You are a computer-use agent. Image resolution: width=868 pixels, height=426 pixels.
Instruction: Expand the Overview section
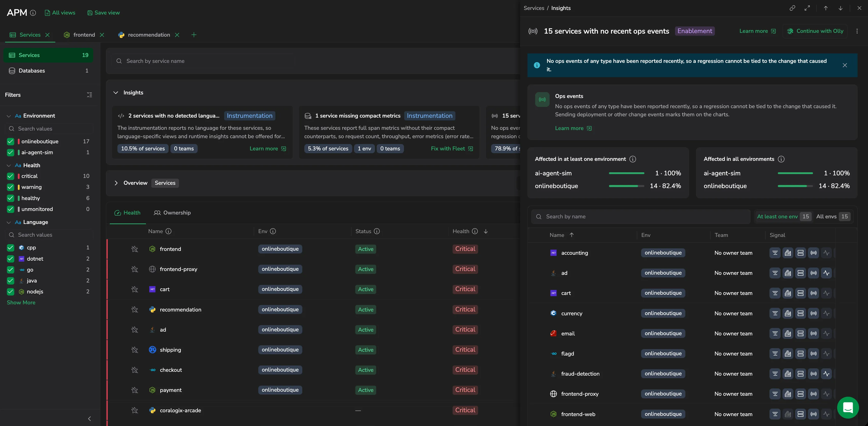pos(116,183)
